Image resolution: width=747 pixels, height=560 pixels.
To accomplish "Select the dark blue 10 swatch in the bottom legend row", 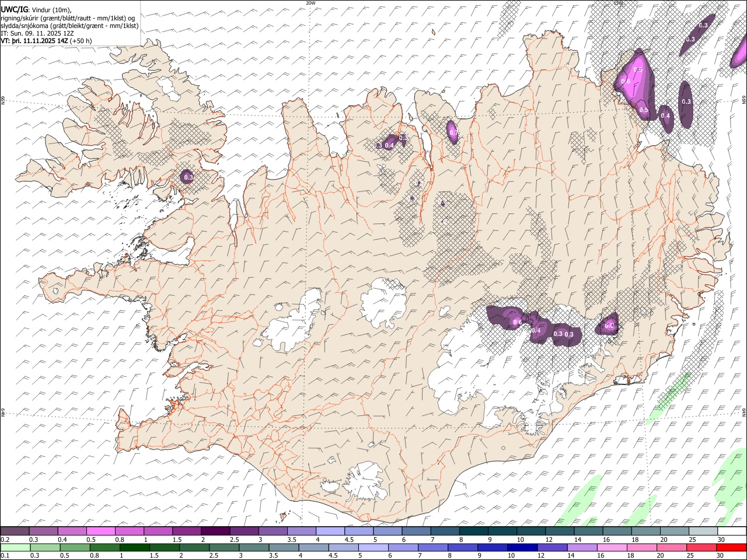I will pos(522,547).
